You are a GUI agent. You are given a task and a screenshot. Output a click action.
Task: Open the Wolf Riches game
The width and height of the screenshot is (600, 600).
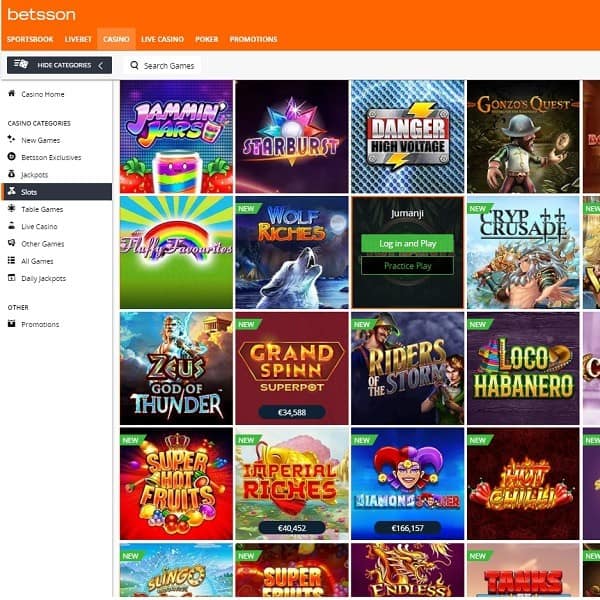click(x=292, y=252)
